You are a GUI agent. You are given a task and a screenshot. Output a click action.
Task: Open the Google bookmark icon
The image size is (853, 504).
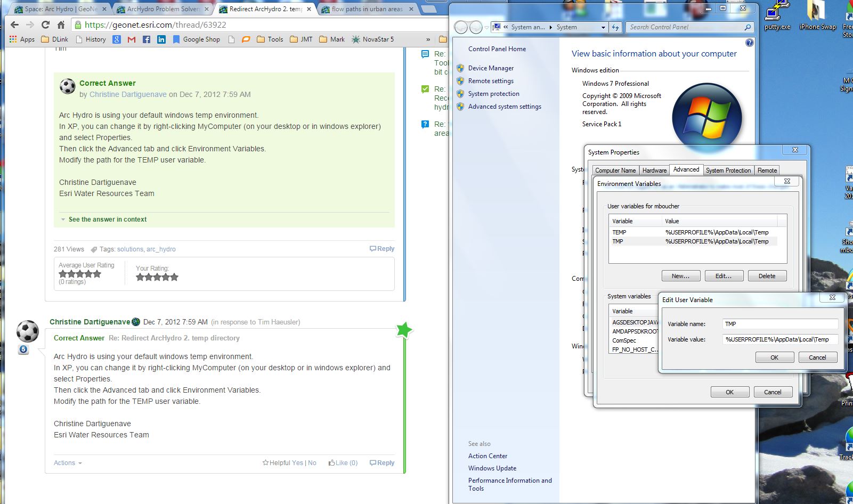117,39
